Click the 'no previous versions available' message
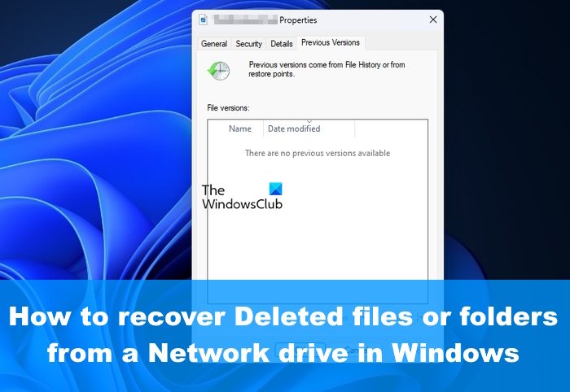The height and width of the screenshot is (392, 570). (318, 153)
